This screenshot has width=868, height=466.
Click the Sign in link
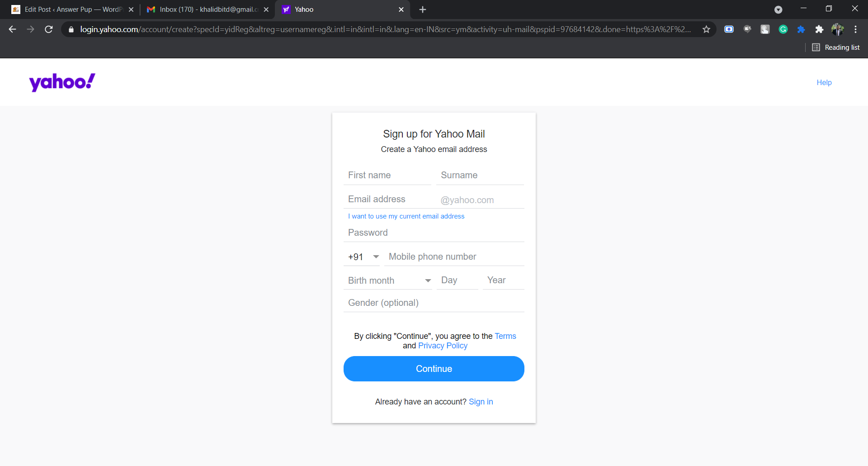point(481,401)
